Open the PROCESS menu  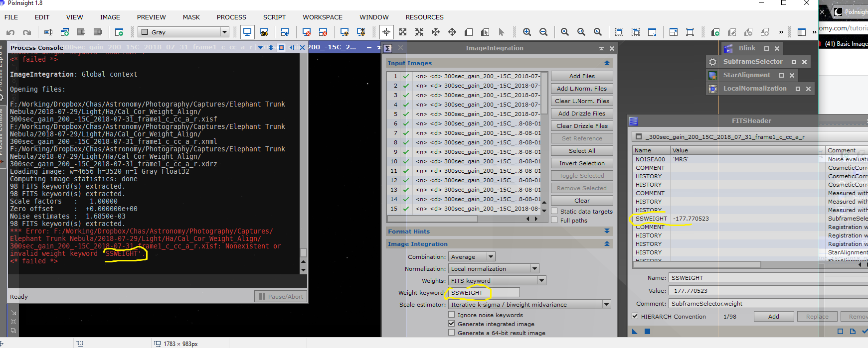click(x=231, y=17)
